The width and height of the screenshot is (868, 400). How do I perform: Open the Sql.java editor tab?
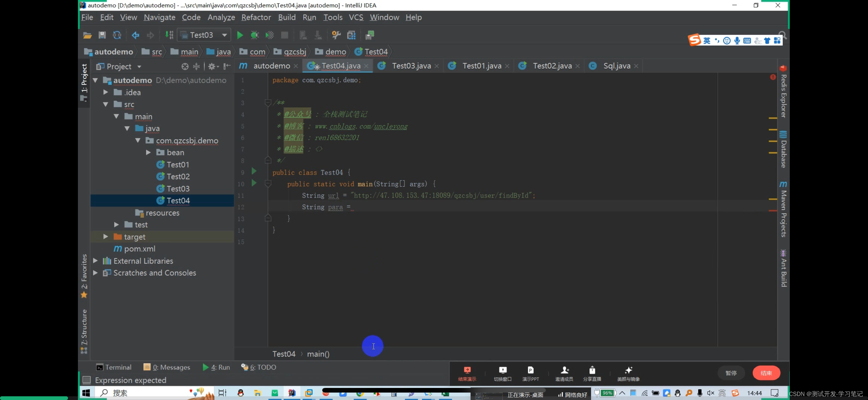coord(616,65)
